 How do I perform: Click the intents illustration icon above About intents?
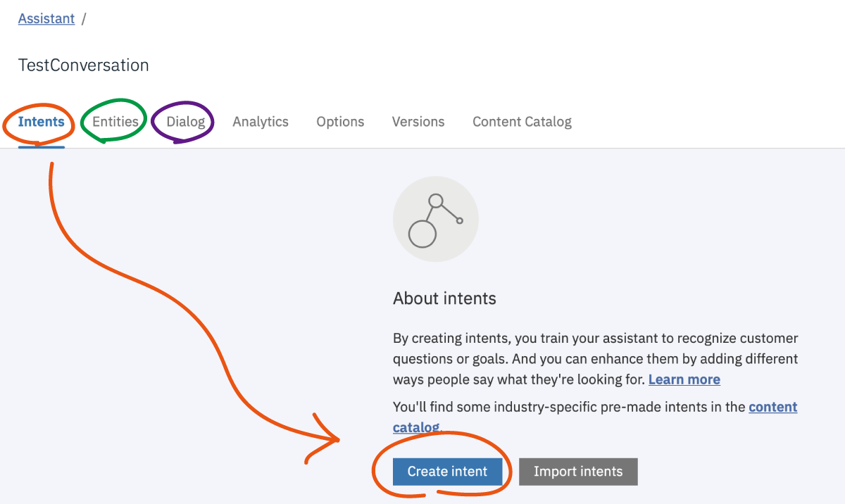(435, 218)
